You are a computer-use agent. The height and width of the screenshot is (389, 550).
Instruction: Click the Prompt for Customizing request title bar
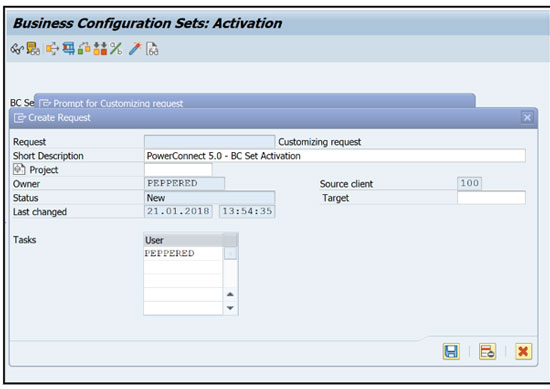pos(255,101)
